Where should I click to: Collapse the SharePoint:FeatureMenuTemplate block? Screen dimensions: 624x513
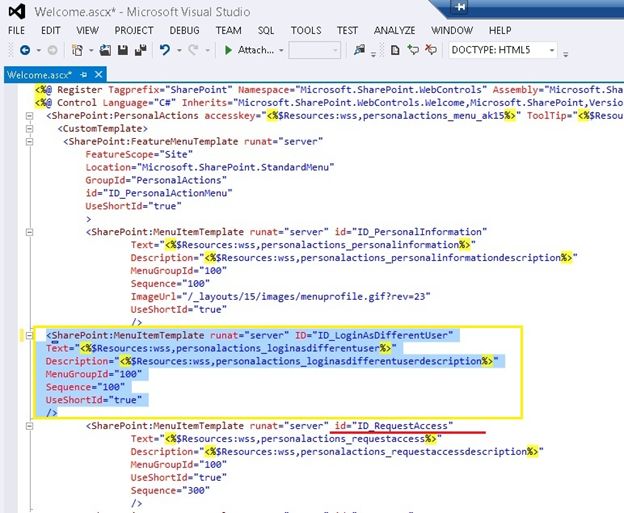click(29, 142)
